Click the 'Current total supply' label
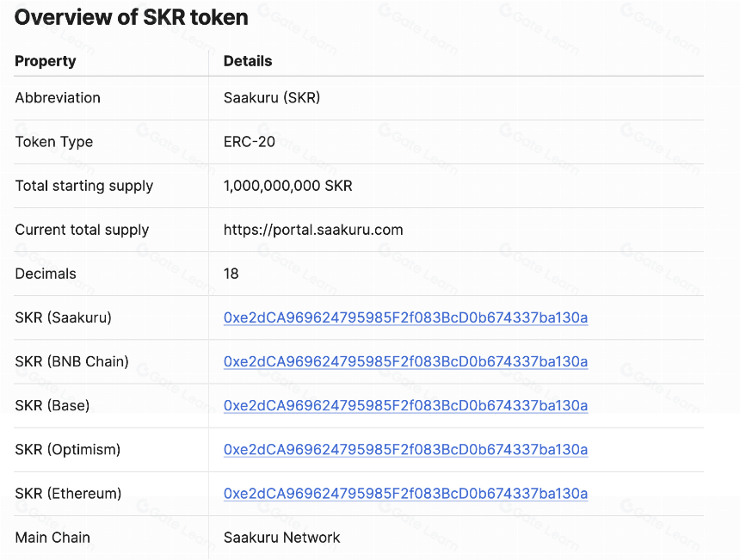 (82, 230)
